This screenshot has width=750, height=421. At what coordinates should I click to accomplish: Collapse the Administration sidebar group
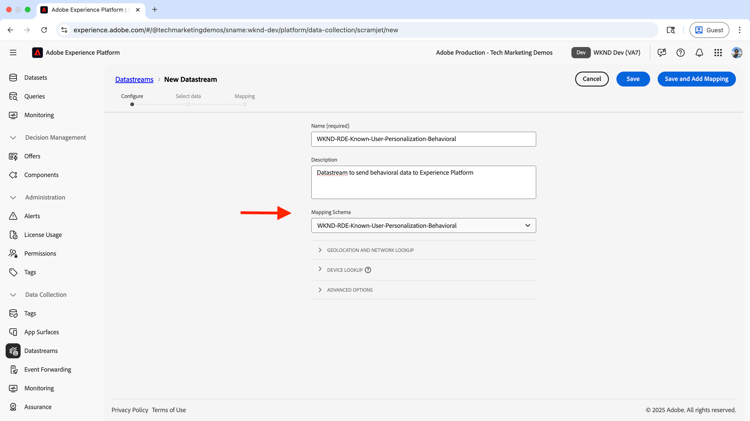click(13, 198)
